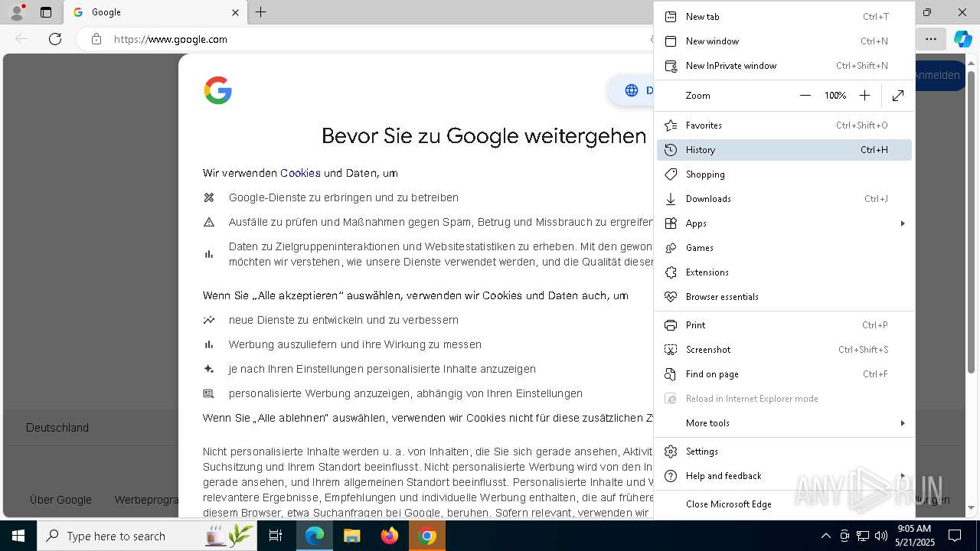Launch Firefox from the taskbar
Viewport: 980px width, 551px height.
pyautogui.click(x=390, y=536)
